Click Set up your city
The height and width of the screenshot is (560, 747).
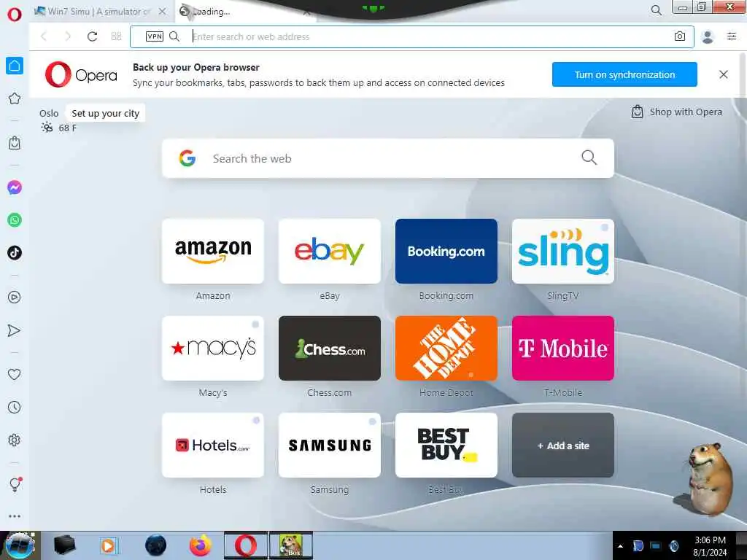coord(105,113)
